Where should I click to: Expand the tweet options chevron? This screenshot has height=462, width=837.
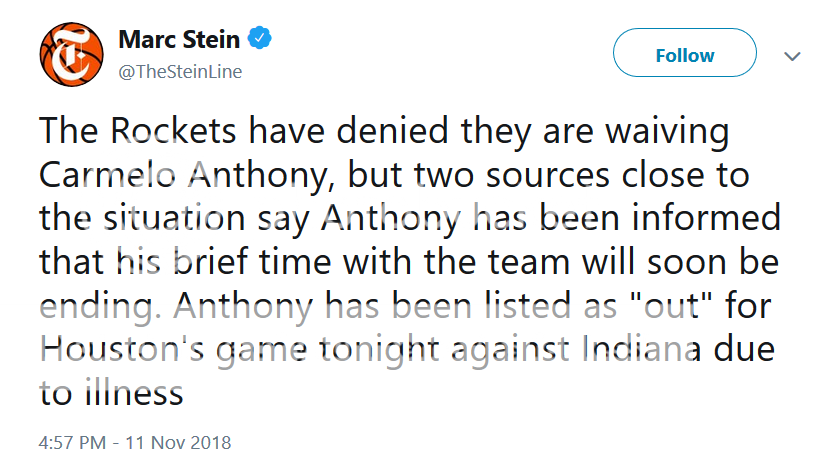coord(792,57)
